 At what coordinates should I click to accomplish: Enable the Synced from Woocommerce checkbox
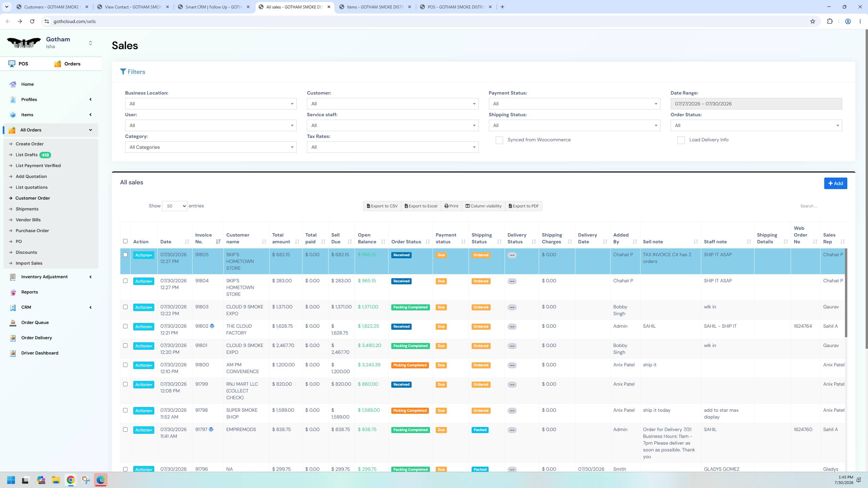499,140
